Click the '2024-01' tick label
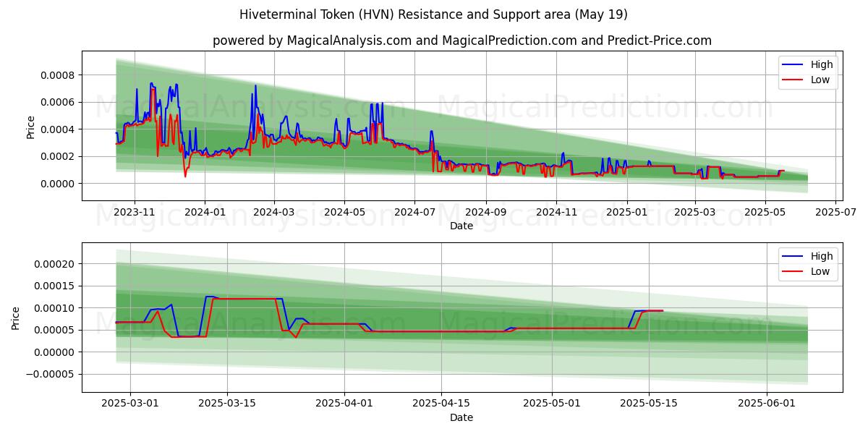The image size is (868, 434). click(205, 212)
